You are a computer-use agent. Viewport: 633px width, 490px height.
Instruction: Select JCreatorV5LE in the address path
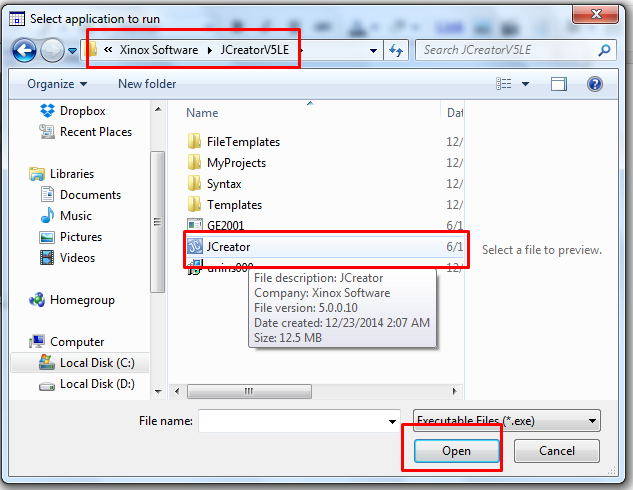click(x=254, y=50)
